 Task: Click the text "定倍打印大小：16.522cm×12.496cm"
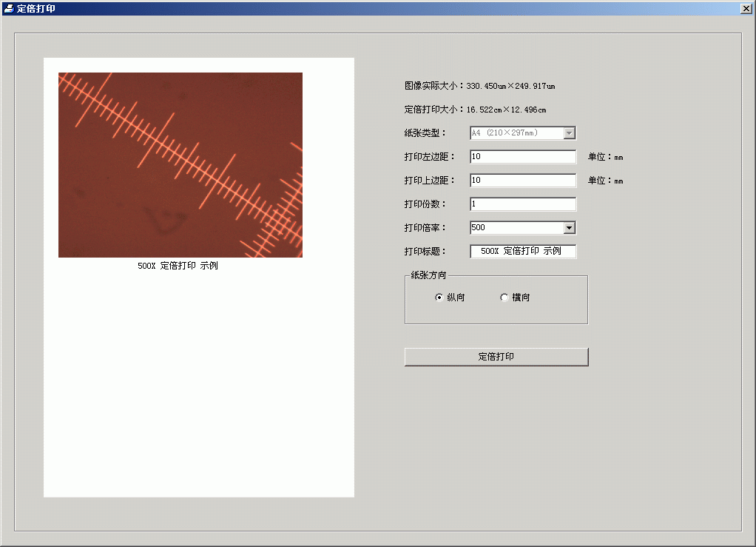[x=476, y=110]
